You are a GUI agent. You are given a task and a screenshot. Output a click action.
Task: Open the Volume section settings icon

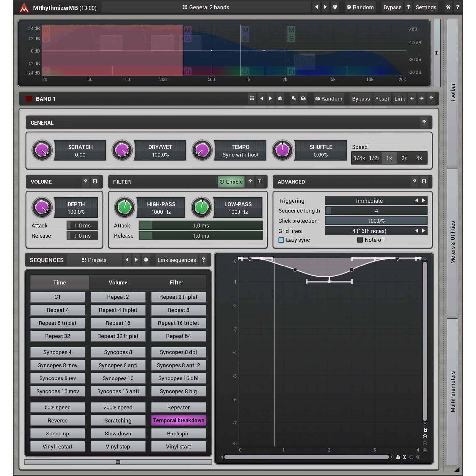click(95, 182)
